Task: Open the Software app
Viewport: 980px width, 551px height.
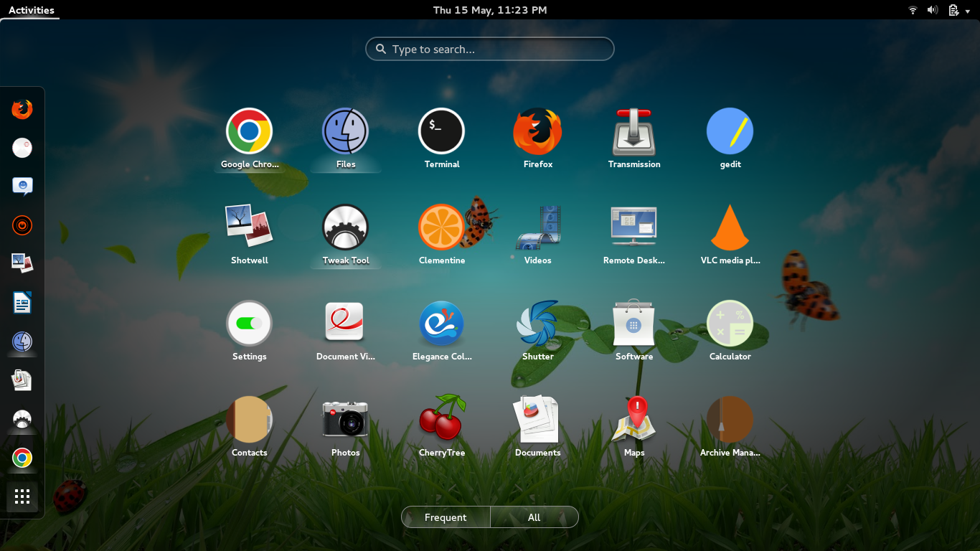Action: 633,331
